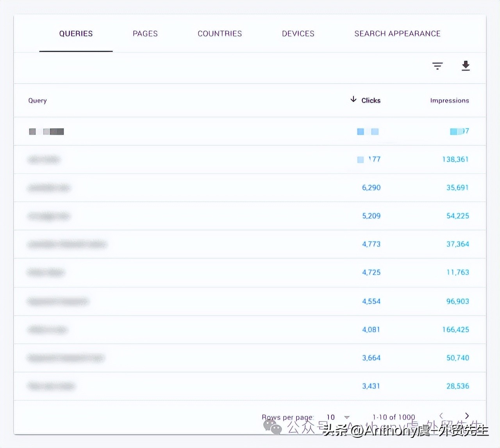The height and width of the screenshot is (448, 500).
Task: Open the COUNTRIES report tab
Action: point(220,34)
